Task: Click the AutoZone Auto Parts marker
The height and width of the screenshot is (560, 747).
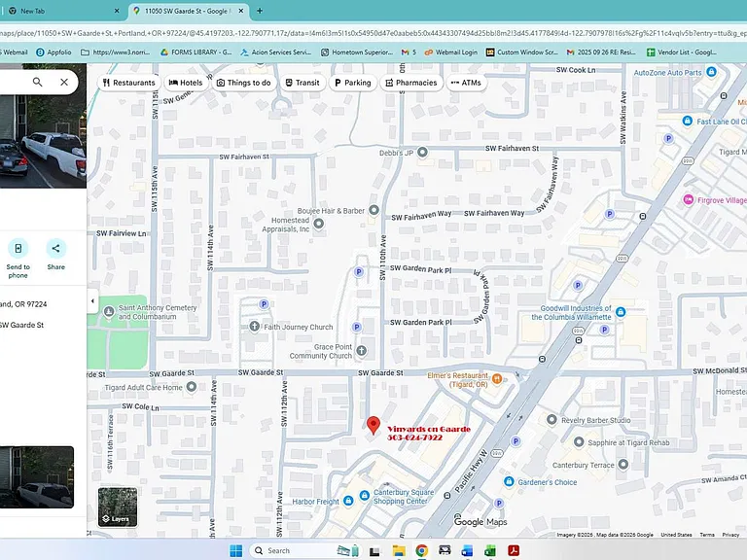Action: coord(711,72)
